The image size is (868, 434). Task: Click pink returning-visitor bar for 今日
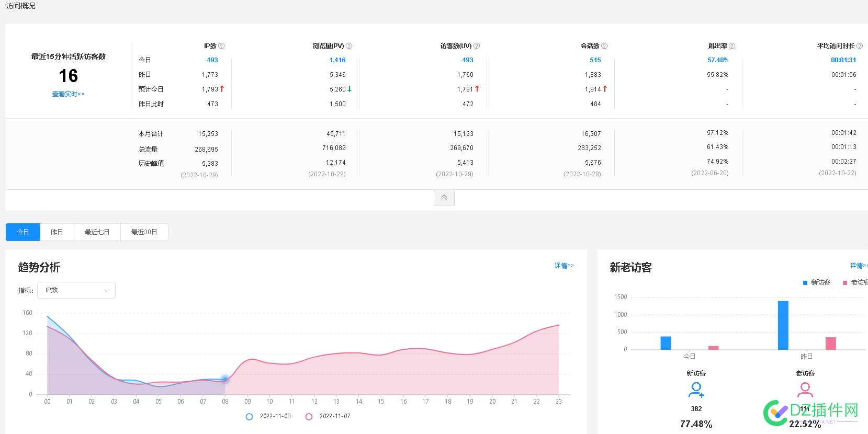pos(713,348)
